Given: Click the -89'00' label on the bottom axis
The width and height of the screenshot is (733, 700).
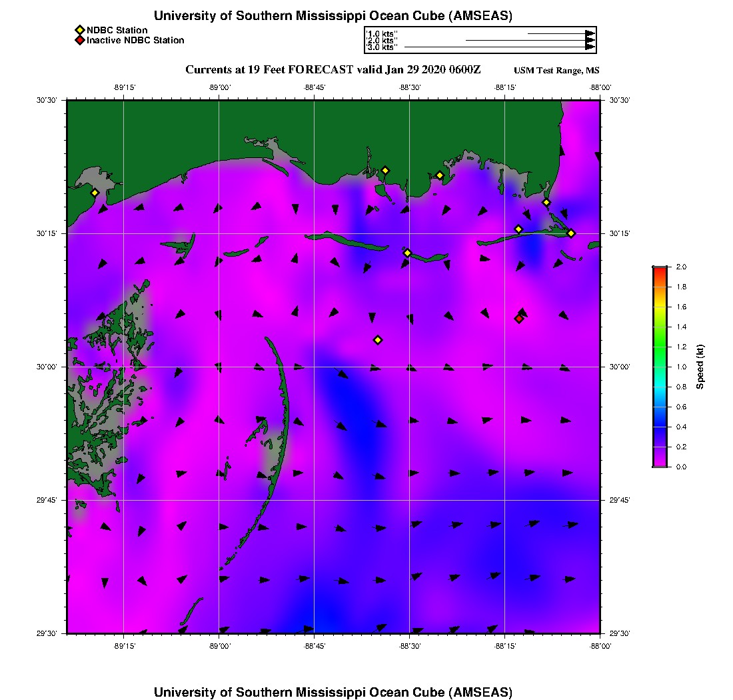Looking at the screenshot, I should point(219,646).
